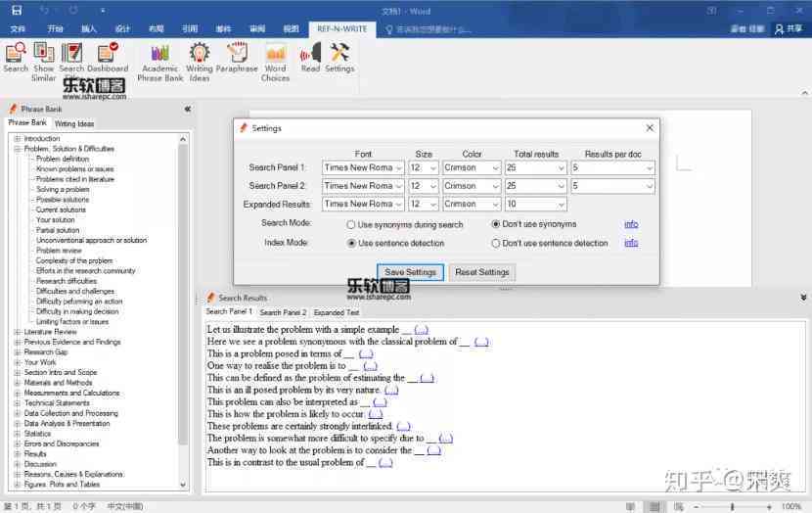
Task: Click Reset Settings button
Action: click(x=482, y=272)
